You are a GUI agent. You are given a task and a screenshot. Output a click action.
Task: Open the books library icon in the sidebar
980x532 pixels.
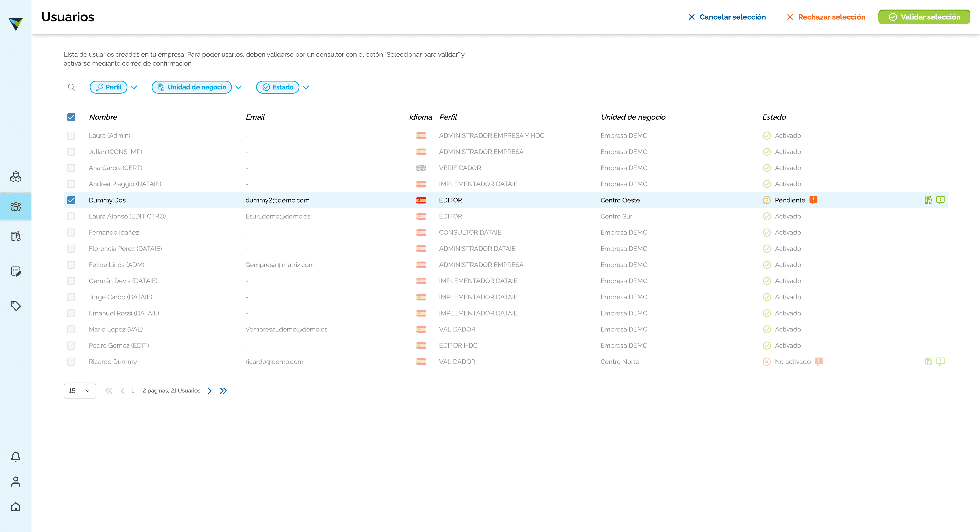pos(16,236)
